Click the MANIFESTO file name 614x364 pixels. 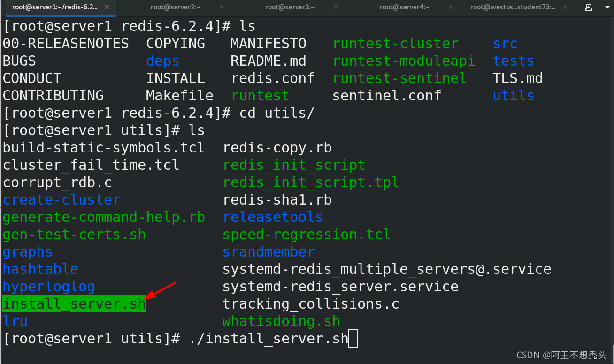pyautogui.click(x=269, y=44)
